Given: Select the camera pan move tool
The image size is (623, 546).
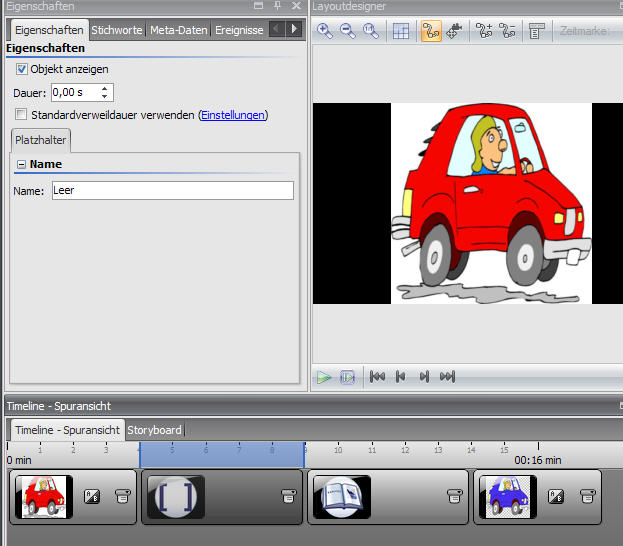Looking at the screenshot, I should coord(453,31).
